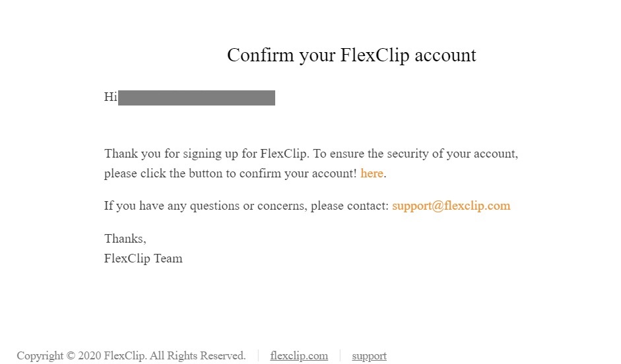The height and width of the screenshot is (364, 621).
Task: Select the gray redacted name block
Action: tap(197, 98)
